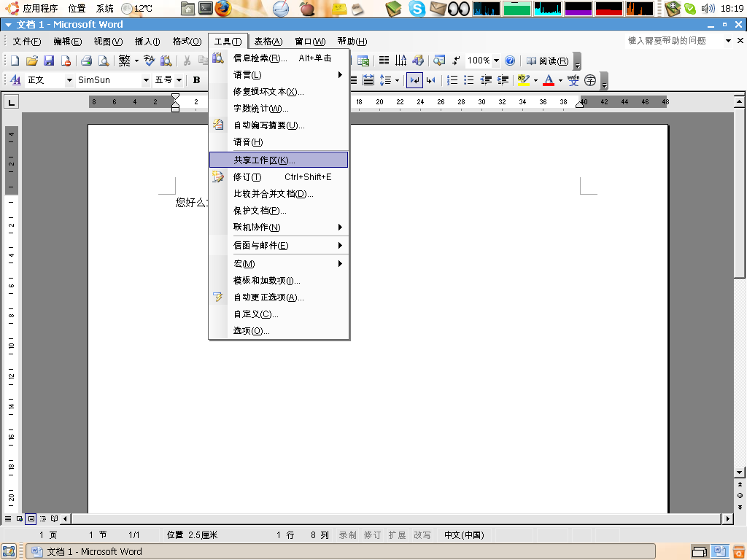The image size is (747, 560).
Task: Open Word Help question mark icon
Action: (510, 61)
